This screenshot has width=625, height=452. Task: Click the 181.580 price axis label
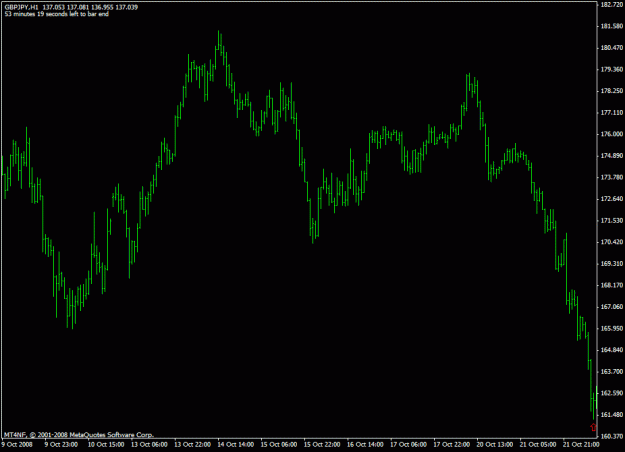[x=611, y=26]
